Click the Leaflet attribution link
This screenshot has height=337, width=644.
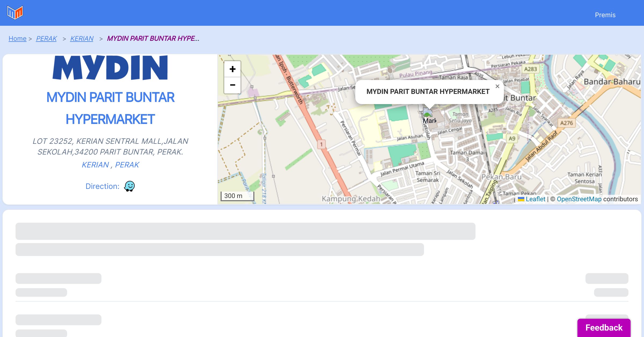click(535, 199)
